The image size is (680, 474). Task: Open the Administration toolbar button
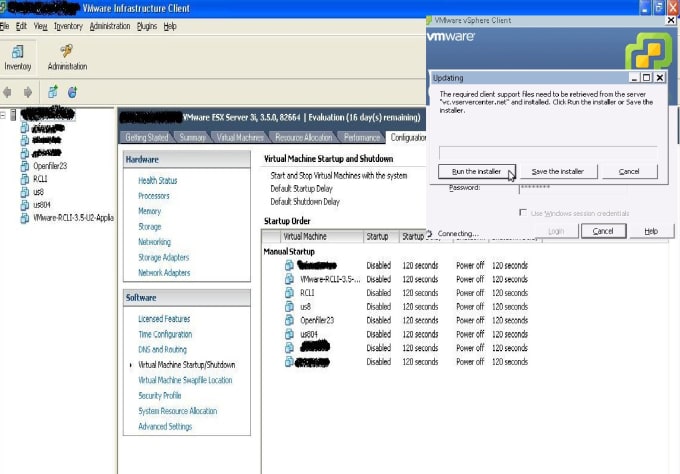pos(67,58)
